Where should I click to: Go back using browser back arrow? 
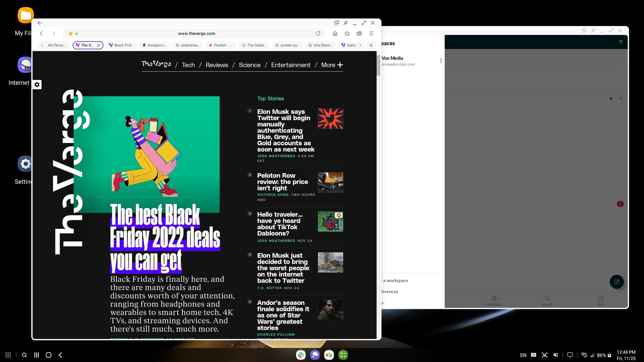(x=41, y=34)
